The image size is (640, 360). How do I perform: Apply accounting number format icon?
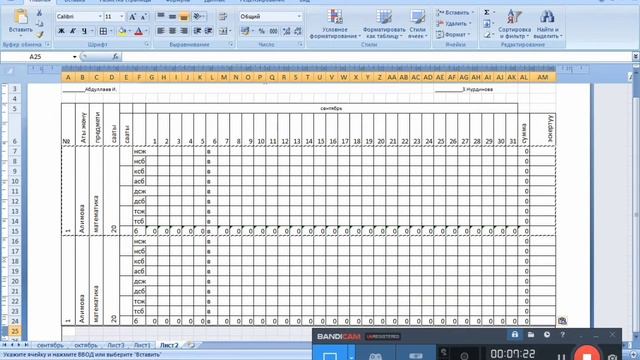coord(245,31)
